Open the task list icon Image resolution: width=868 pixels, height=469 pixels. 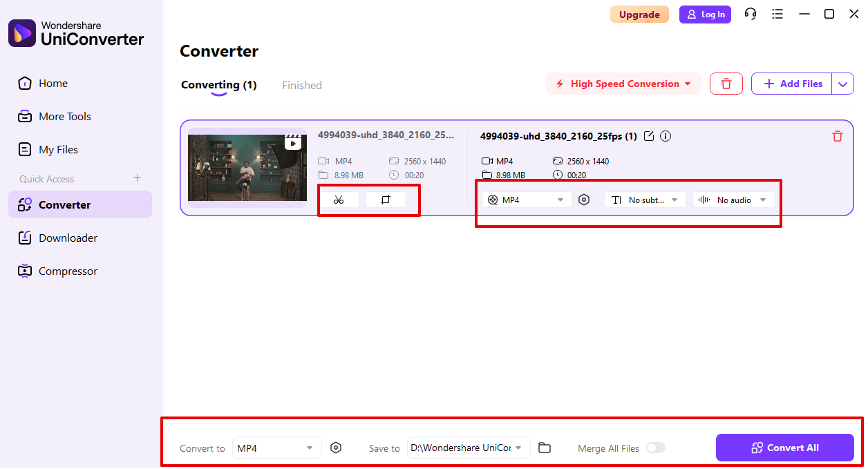777,14
